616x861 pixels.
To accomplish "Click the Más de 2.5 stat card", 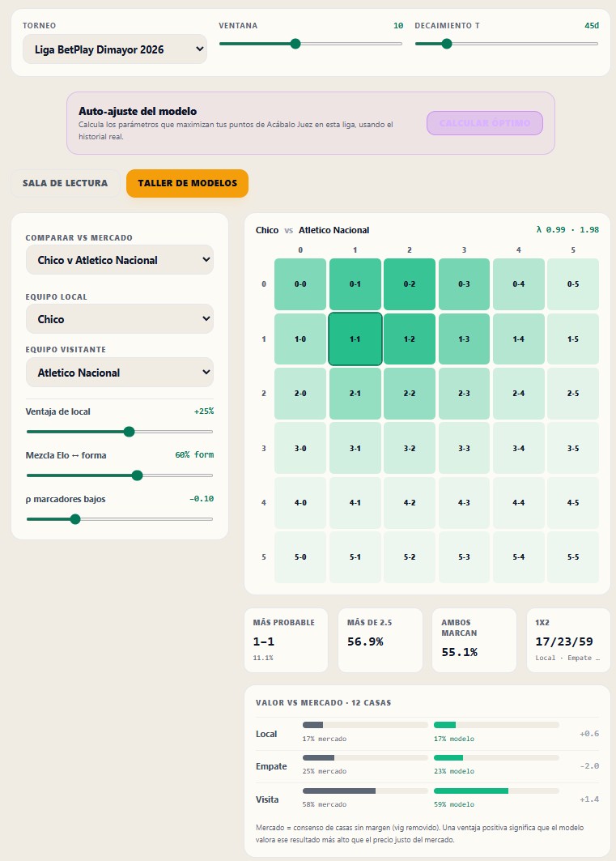I will [x=380, y=640].
